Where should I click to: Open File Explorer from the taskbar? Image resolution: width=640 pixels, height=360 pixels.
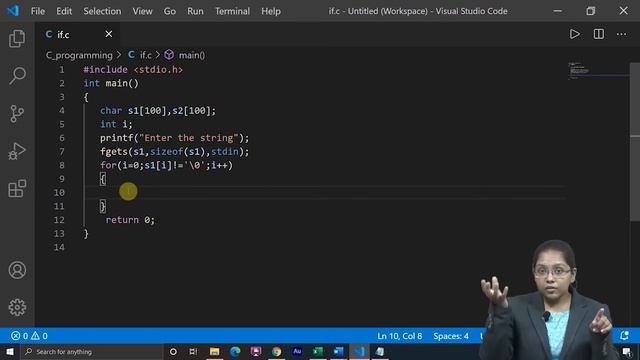click(214, 351)
